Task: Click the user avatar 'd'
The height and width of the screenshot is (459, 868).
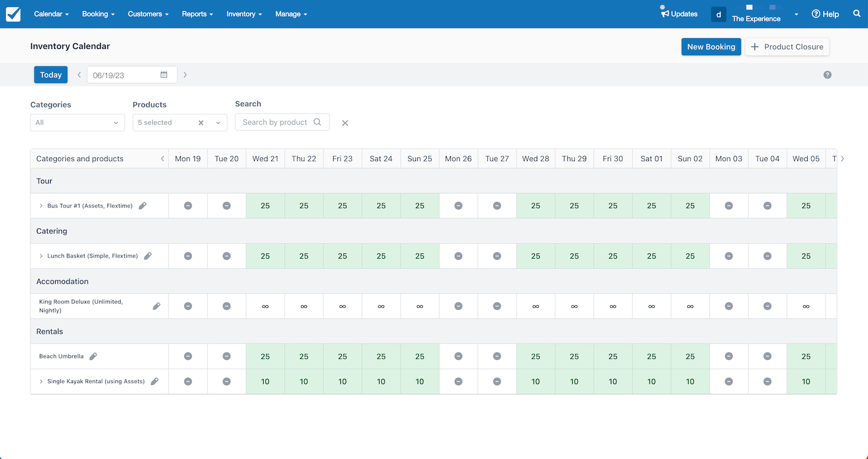Action: 718,14
